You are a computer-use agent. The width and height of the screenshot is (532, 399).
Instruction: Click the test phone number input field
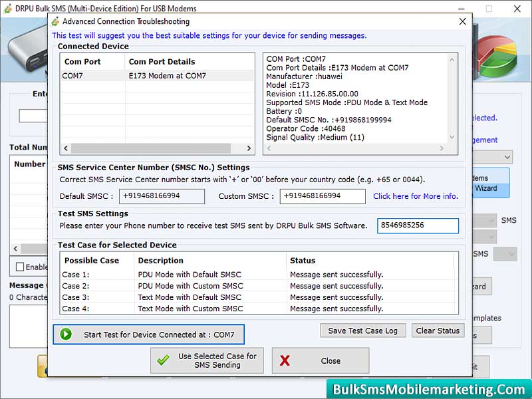point(418,225)
